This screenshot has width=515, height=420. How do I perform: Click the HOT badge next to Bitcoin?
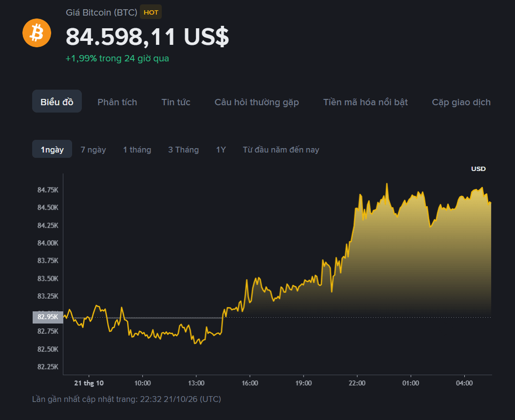(x=151, y=12)
